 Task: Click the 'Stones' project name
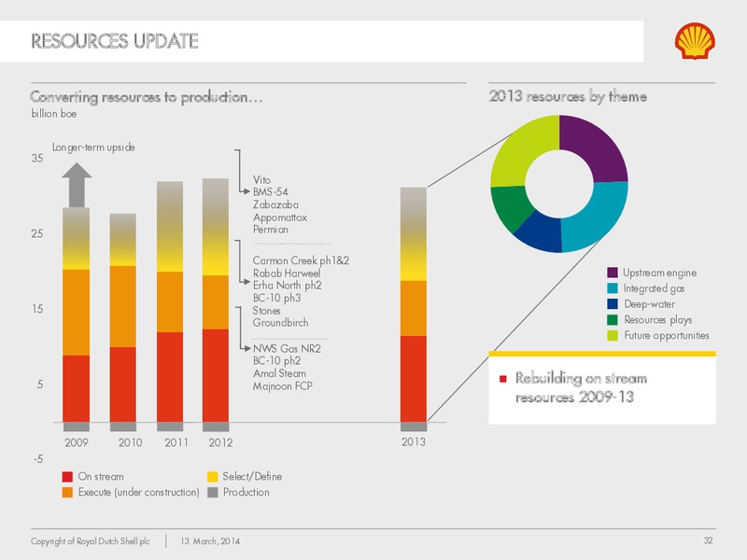coord(267,311)
